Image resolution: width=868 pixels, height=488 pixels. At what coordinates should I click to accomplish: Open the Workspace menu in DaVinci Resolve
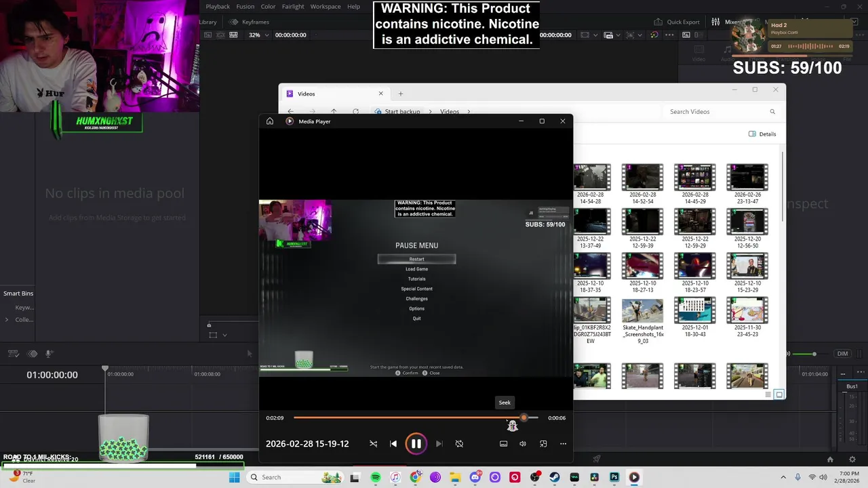[325, 7]
